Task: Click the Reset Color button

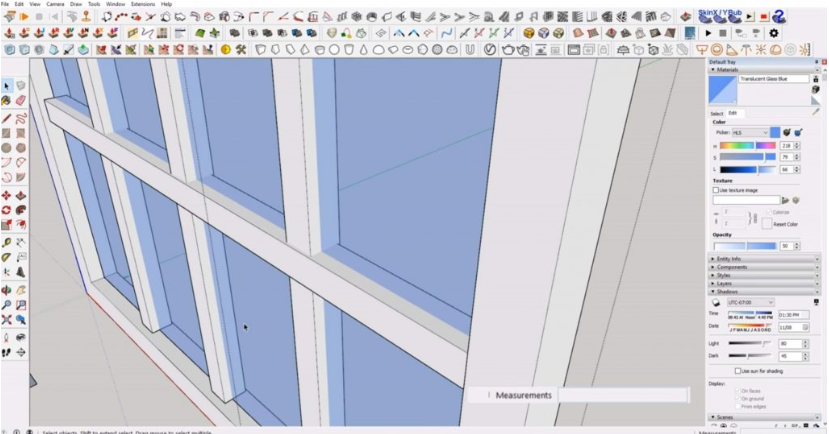Action: 767,224
